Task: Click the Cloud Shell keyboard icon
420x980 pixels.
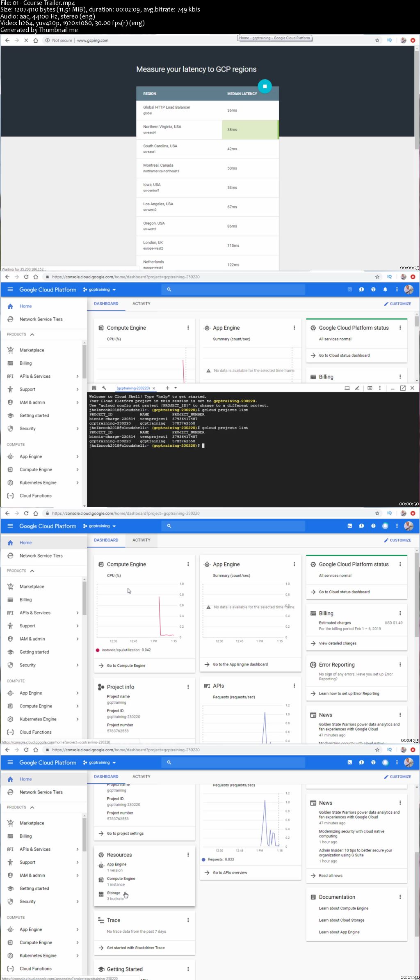Action: pos(94,388)
